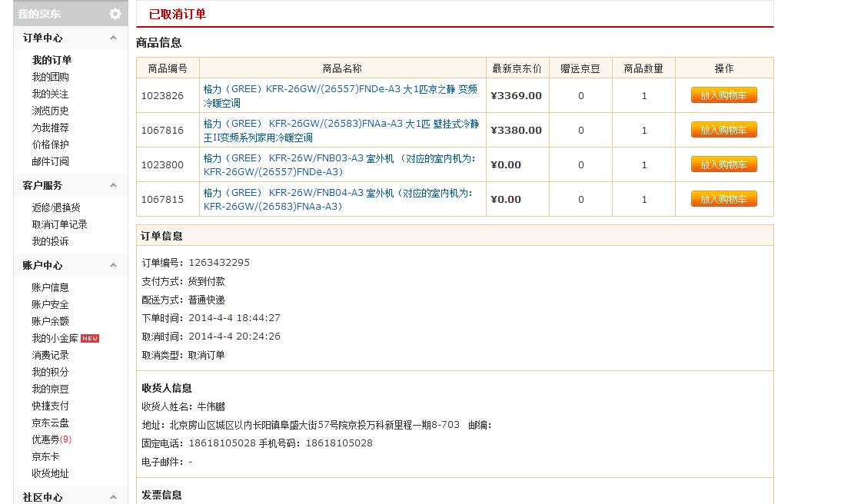Click order number 1263432295

pos(219,263)
